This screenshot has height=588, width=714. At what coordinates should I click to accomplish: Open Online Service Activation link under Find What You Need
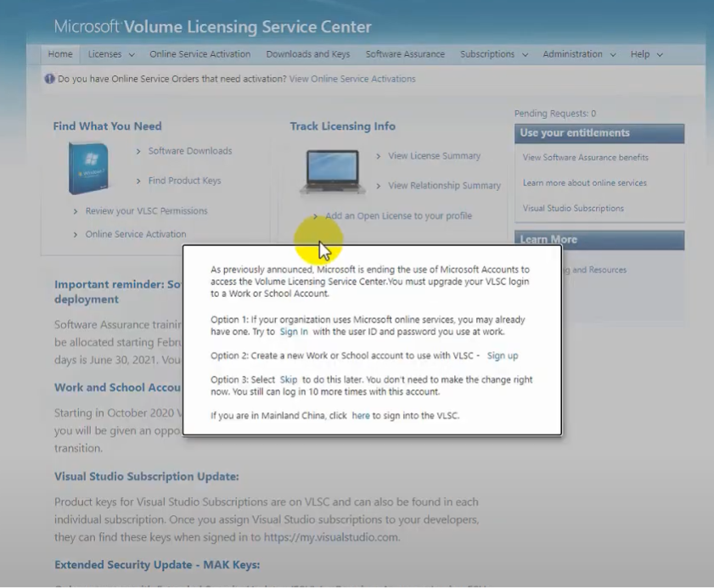pyautogui.click(x=136, y=234)
